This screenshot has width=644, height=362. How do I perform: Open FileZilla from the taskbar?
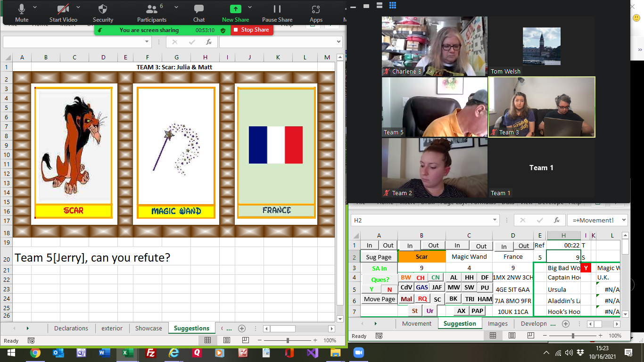pos(151,353)
